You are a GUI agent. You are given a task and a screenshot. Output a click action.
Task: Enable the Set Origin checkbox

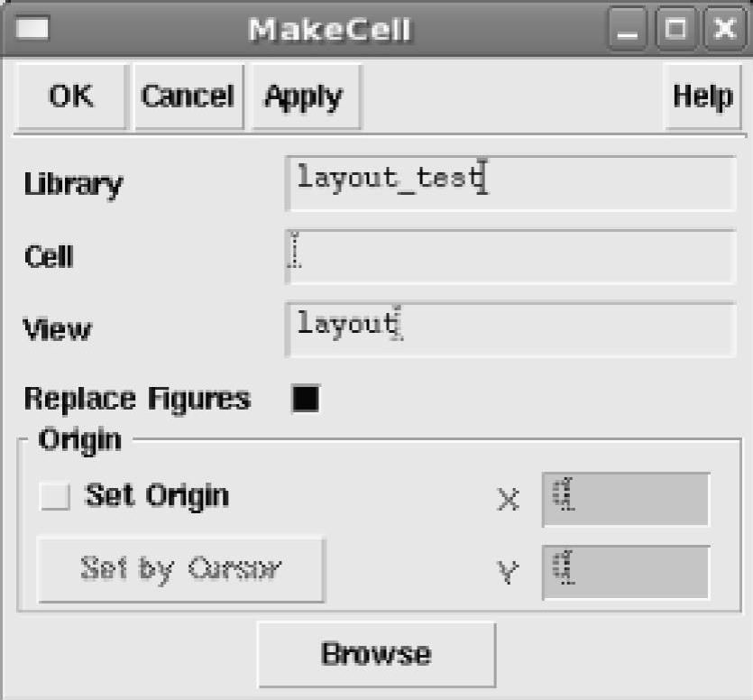(55, 496)
